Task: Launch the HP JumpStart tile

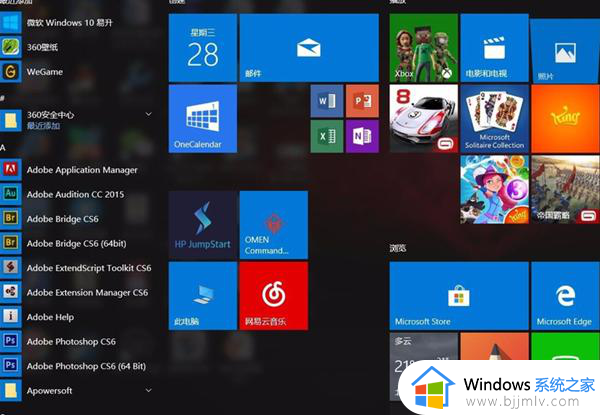Action: [x=203, y=225]
